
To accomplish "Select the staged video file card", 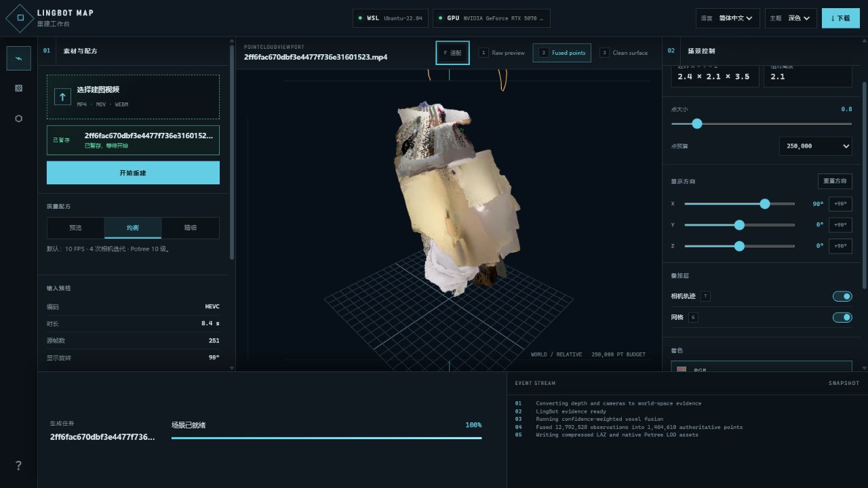I will [133, 140].
